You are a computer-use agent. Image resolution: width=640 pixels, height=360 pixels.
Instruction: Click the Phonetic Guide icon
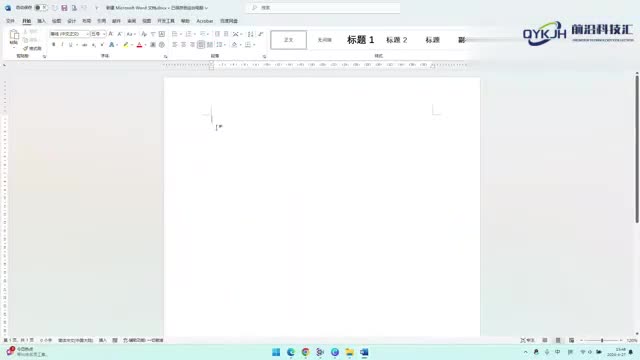(x=153, y=34)
